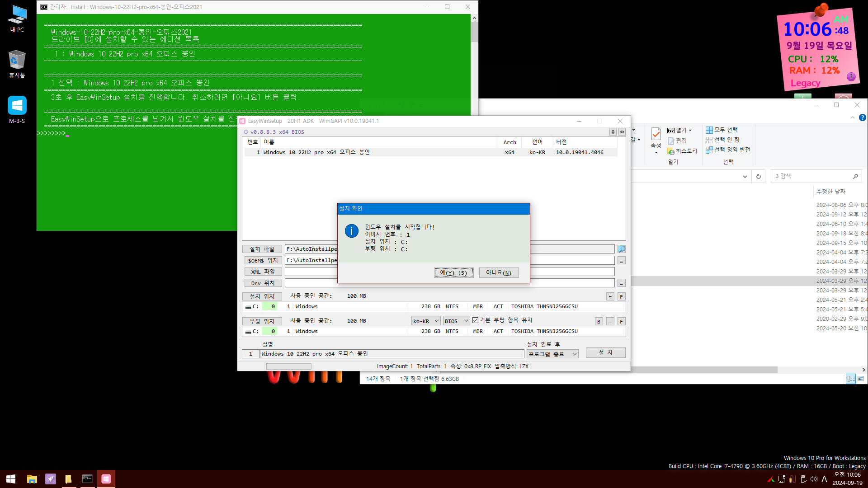
Task: Click 선택 안 함 in Explorer ribbon
Action: [x=723, y=140]
